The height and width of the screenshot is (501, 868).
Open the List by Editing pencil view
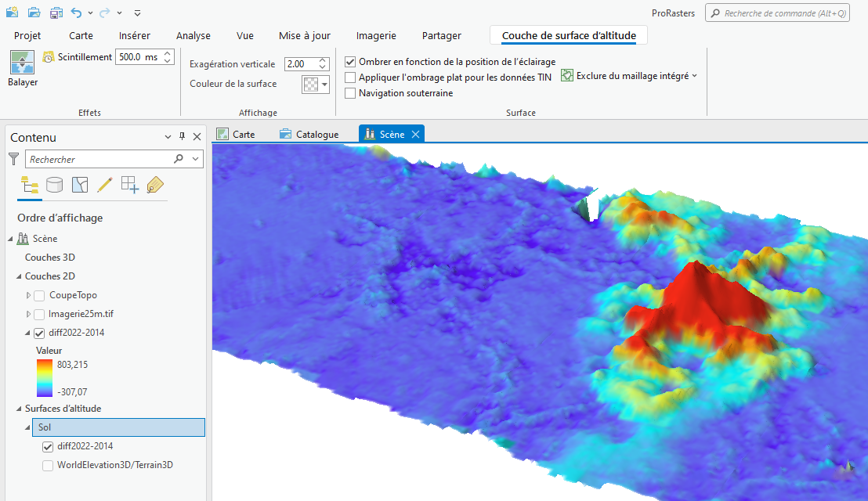(x=104, y=185)
